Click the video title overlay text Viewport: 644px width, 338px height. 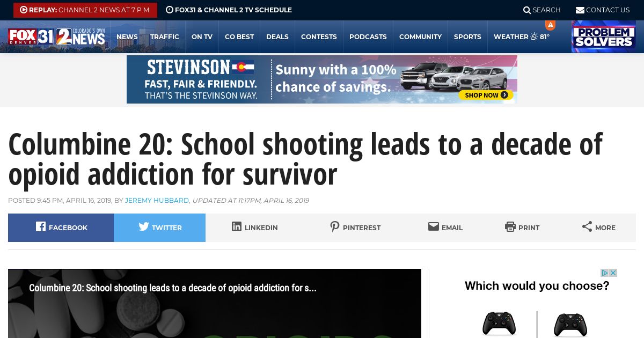click(173, 288)
